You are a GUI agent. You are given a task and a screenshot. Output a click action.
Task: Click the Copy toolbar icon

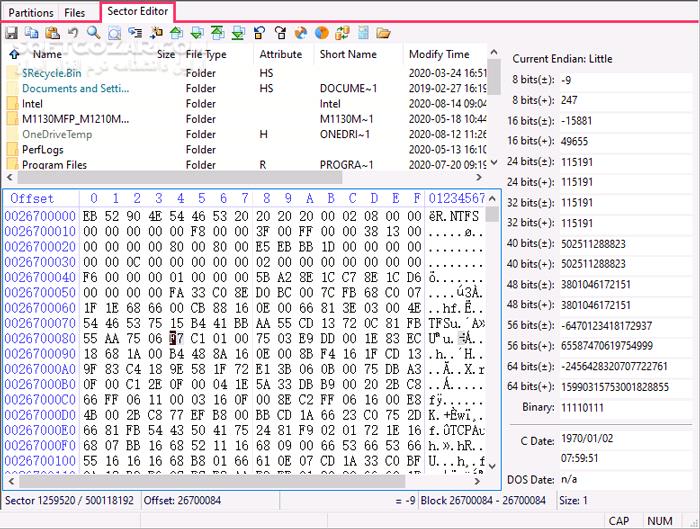coord(32,33)
